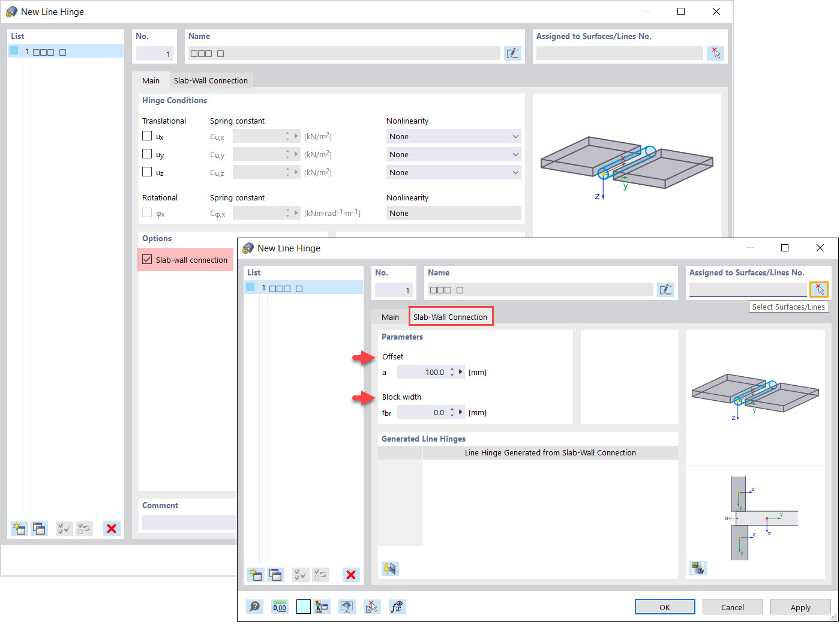Toggle the φx rotational hinge checkbox

tap(147, 213)
